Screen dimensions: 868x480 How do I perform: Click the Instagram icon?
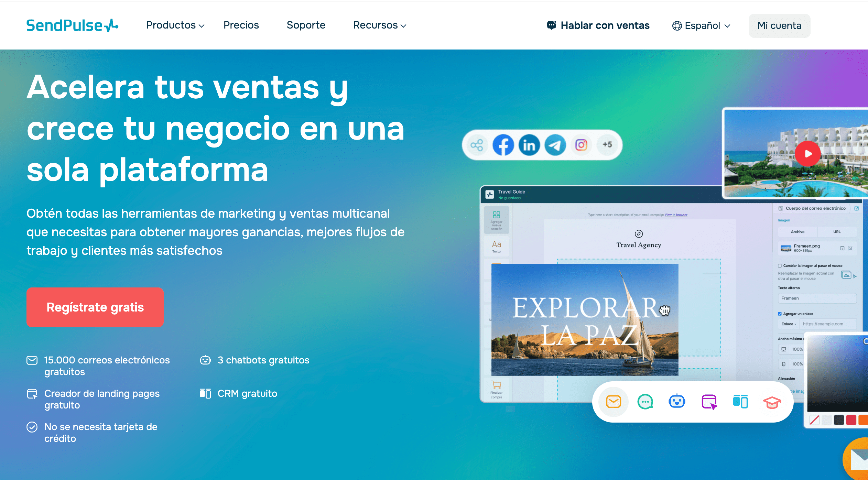click(581, 145)
